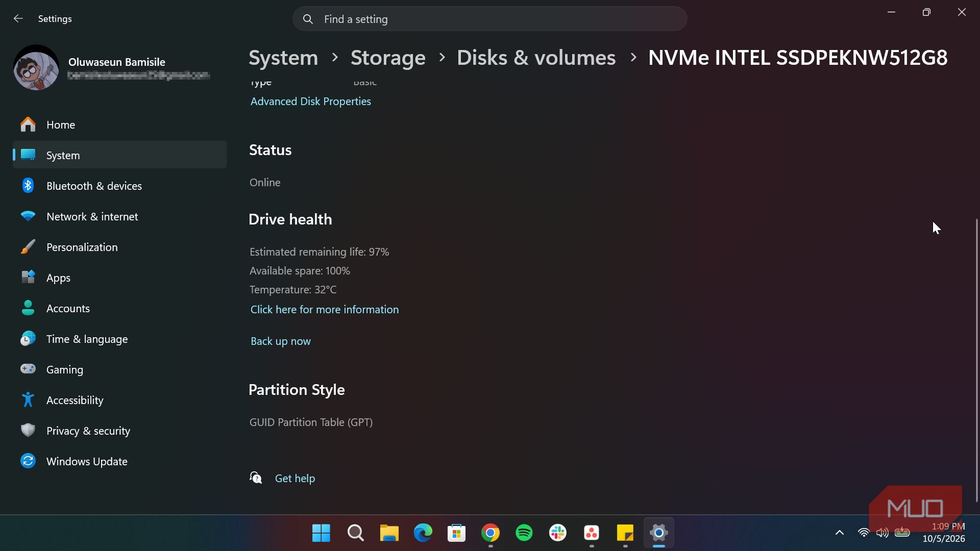Launch Microsoft Edge from taskbar
This screenshot has height=551, width=980.
click(x=423, y=533)
